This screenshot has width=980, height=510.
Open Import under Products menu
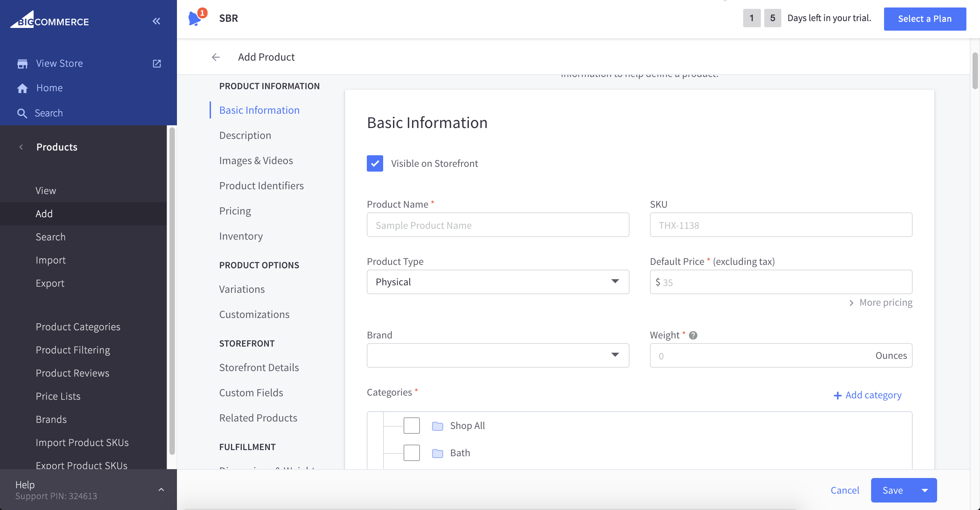coord(83,260)
